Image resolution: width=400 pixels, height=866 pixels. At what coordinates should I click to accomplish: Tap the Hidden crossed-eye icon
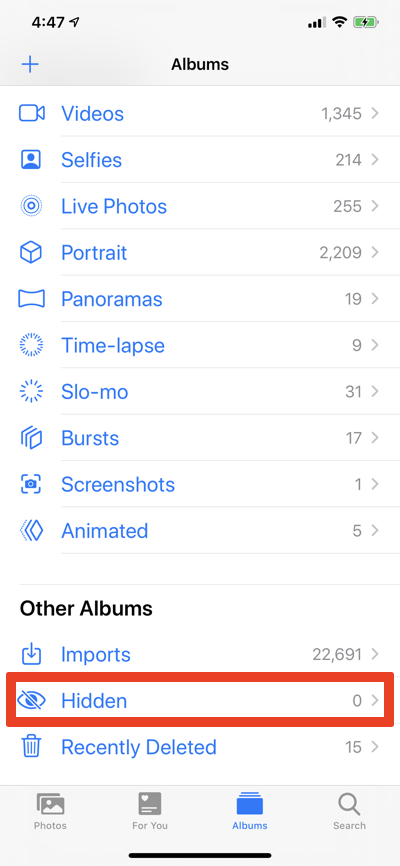coord(31,700)
